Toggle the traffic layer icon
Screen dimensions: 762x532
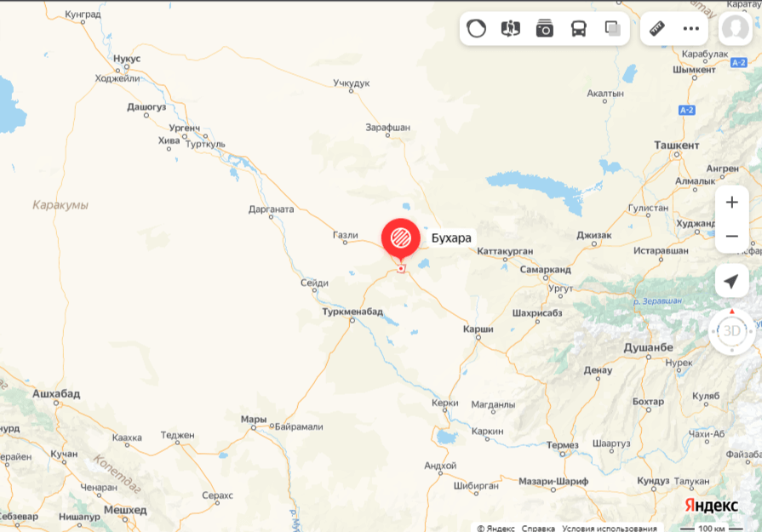click(476, 29)
